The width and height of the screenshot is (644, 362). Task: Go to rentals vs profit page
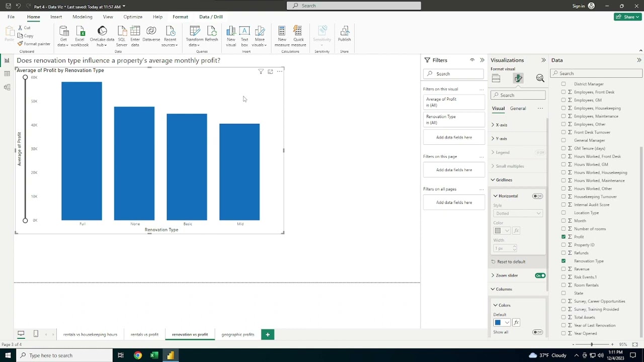[144, 334]
